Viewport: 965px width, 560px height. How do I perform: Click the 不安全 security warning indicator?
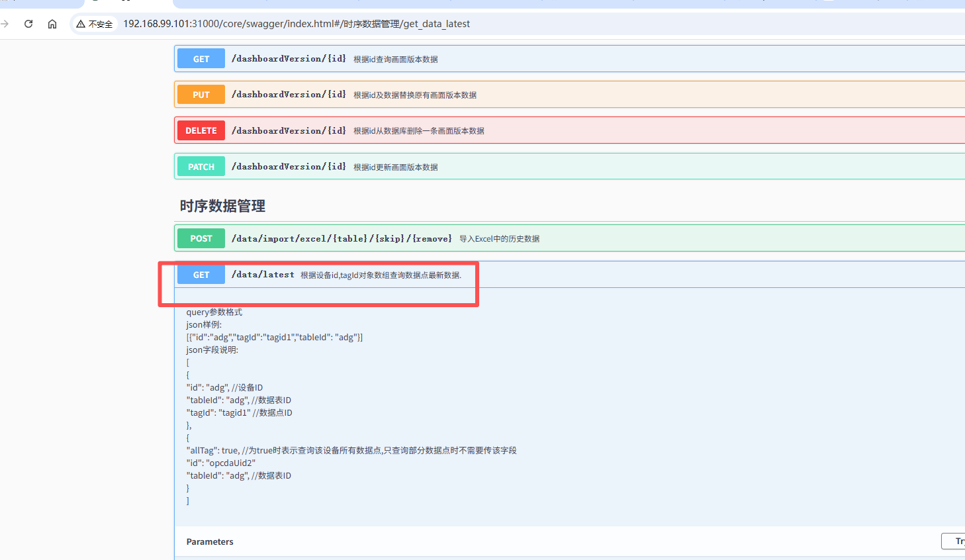coord(95,24)
